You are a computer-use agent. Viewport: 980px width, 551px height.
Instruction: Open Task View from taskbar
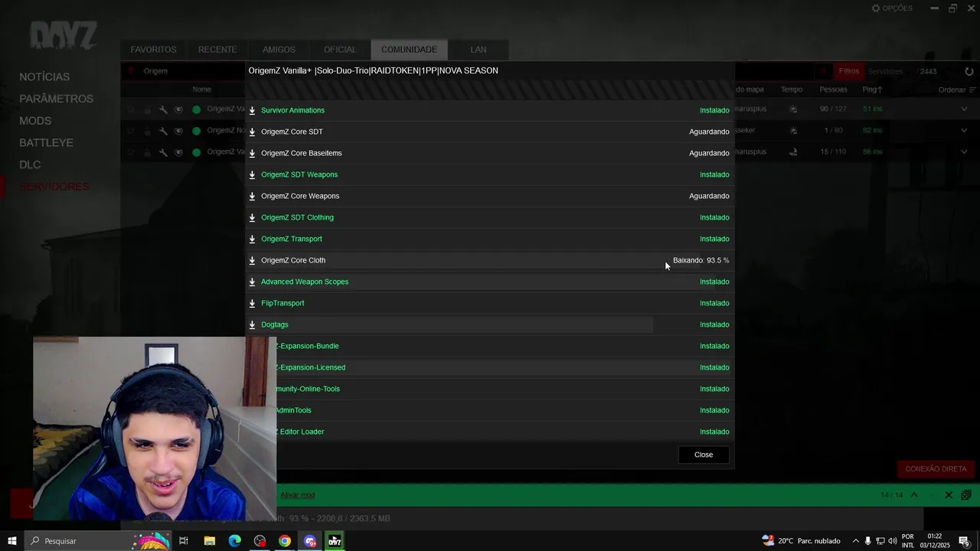tap(184, 541)
